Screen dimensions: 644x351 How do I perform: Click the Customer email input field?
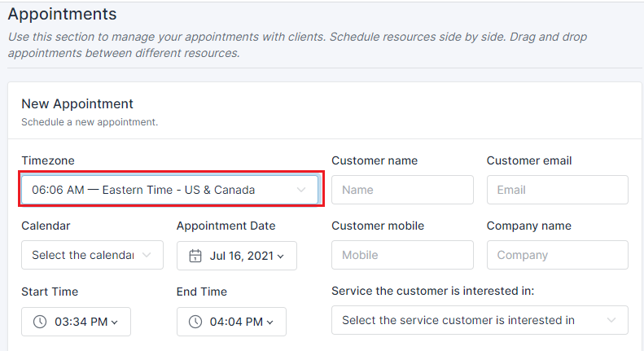[558, 190]
